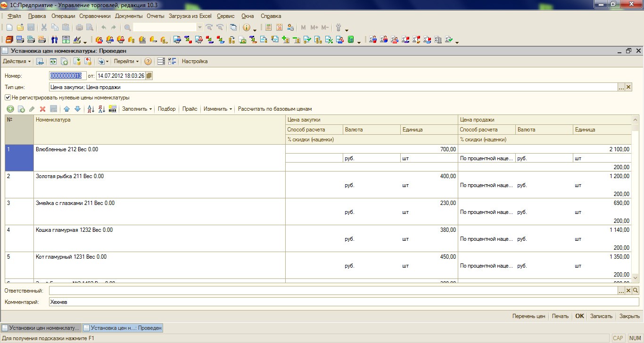The height and width of the screenshot is (343, 644).
Task: Sort table rows descending
Action: [x=102, y=109]
